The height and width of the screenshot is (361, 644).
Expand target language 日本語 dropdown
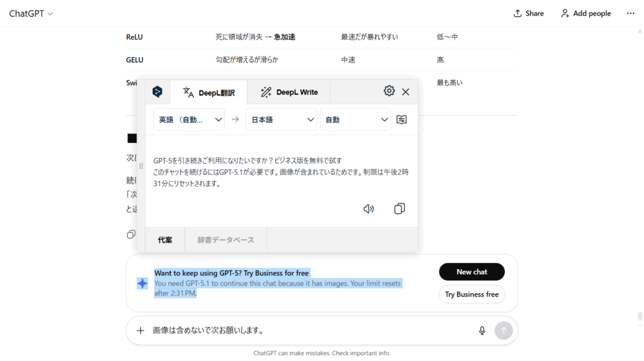[280, 119]
